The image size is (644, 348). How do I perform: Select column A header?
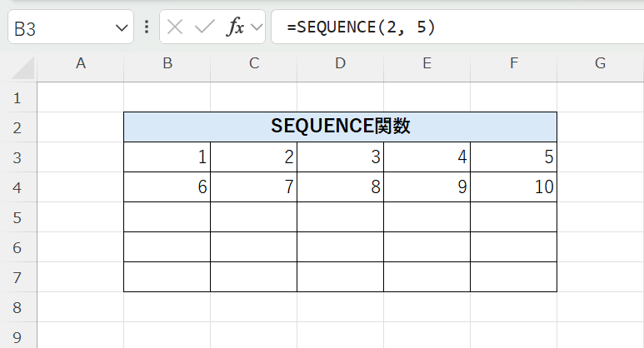81,63
